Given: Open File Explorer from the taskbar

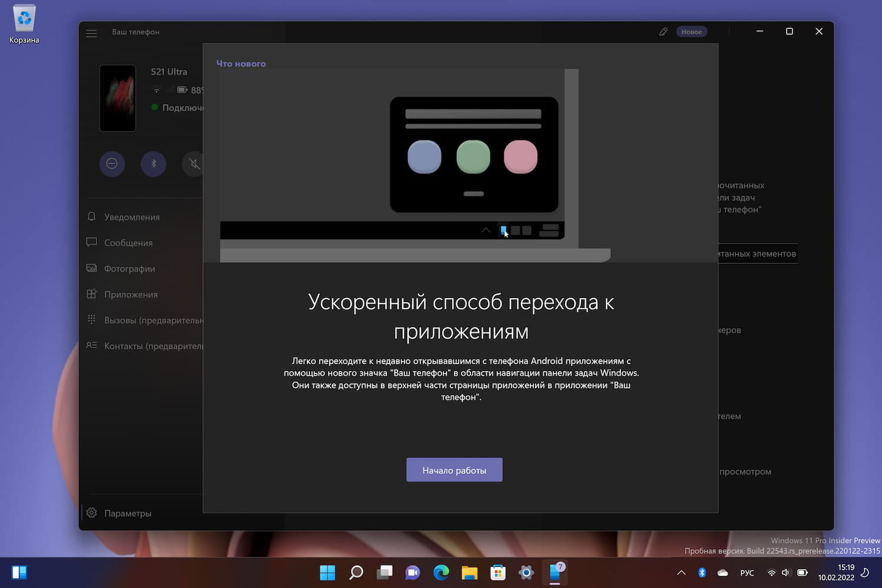Looking at the screenshot, I should click(469, 572).
